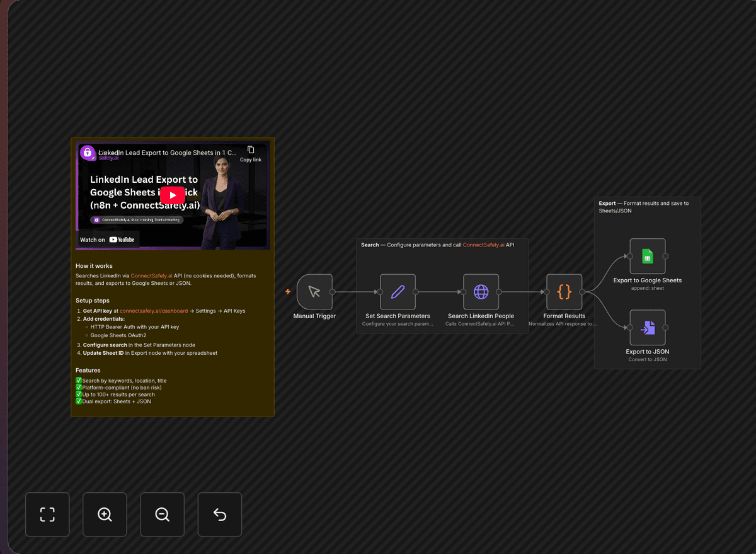Screen dimensions: 756x554
Task: Click the Export to Google Sheets node icon
Action: (647, 256)
